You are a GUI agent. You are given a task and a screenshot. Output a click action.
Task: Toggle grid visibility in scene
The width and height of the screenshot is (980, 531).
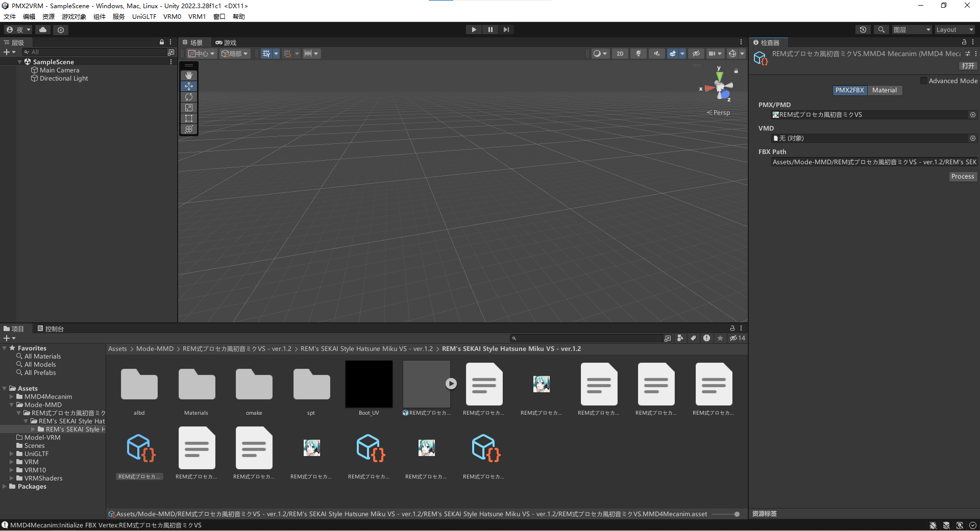click(x=266, y=54)
